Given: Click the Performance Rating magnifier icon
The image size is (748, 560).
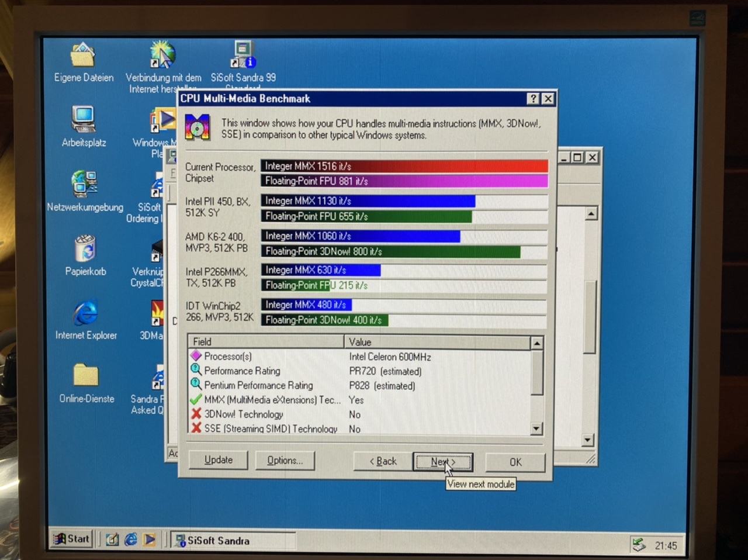Looking at the screenshot, I should 196,370.
